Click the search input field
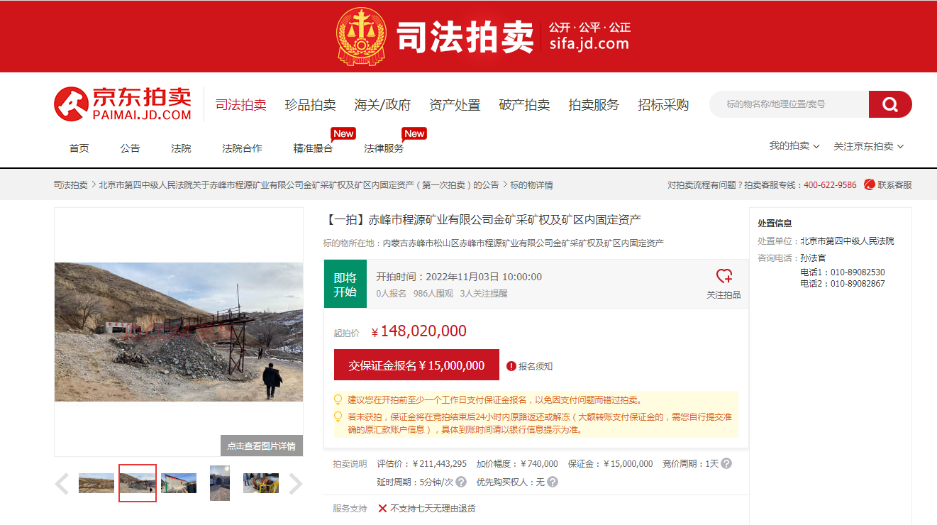This screenshot has height=525, width=937. (x=789, y=105)
